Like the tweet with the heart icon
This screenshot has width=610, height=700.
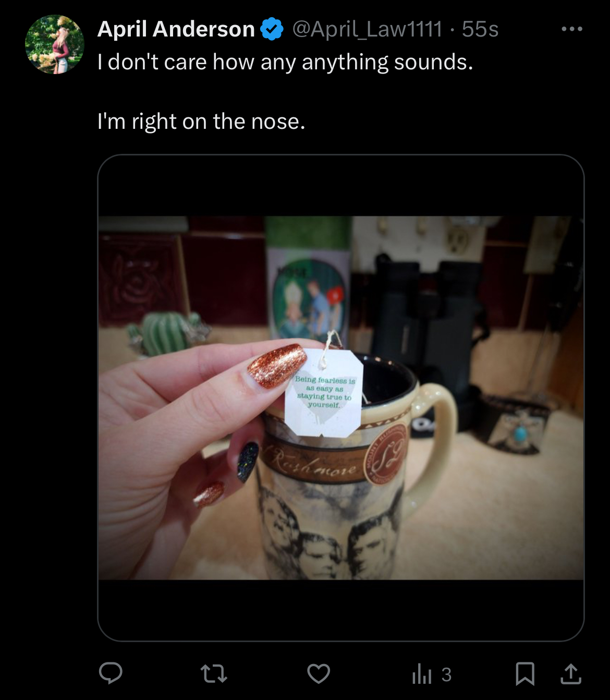[x=319, y=674]
